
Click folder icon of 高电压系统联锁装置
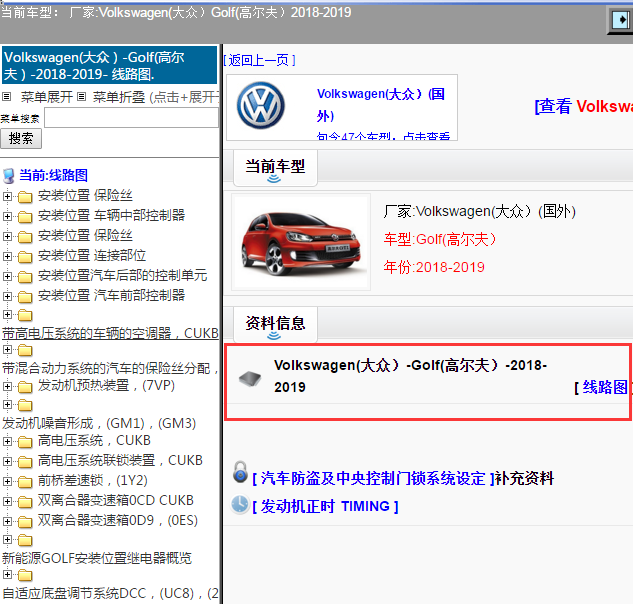pos(25,462)
